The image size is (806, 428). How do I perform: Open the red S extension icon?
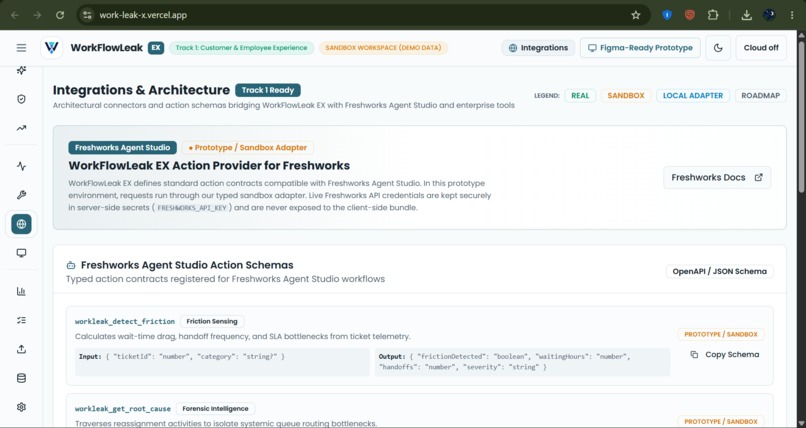coord(690,15)
